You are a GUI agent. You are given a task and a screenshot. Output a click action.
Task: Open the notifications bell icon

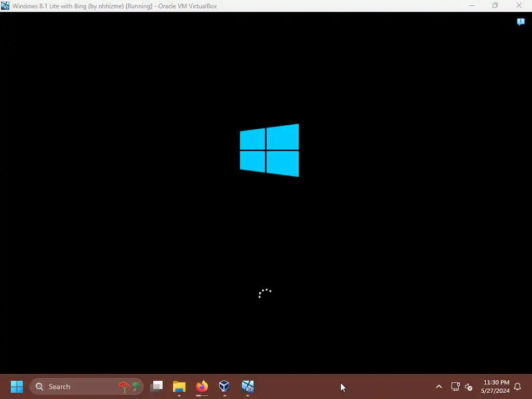click(x=517, y=387)
